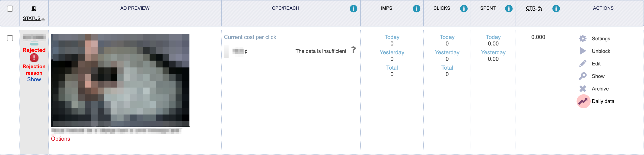Click the Unblock play icon
Viewport: 644px width, 155px height.
coord(583,51)
